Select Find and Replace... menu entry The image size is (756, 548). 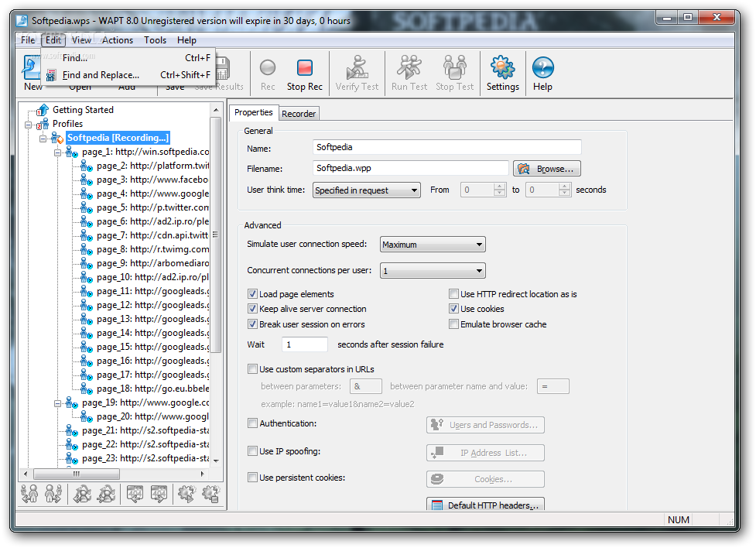(x=128, y=75)
